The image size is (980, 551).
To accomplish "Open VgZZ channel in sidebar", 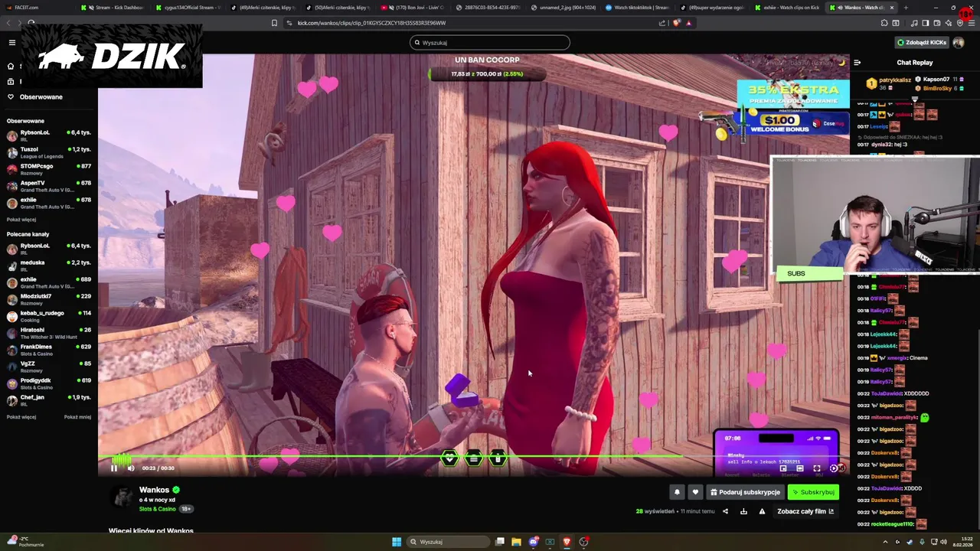I will (x=49, y=367).
